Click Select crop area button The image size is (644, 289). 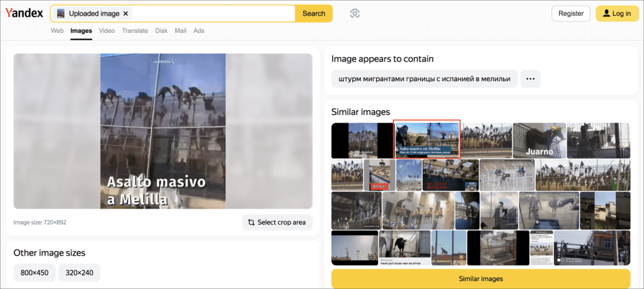(277, 222)
